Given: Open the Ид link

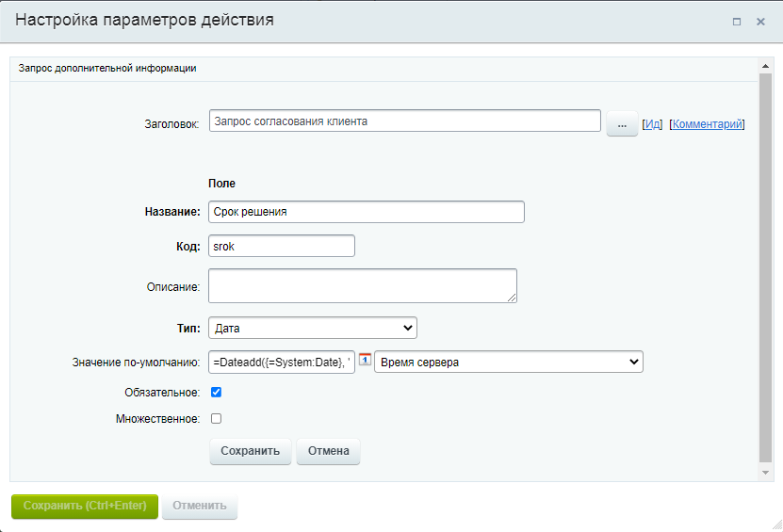Looking at the screenshot, I should click(652, 123).
